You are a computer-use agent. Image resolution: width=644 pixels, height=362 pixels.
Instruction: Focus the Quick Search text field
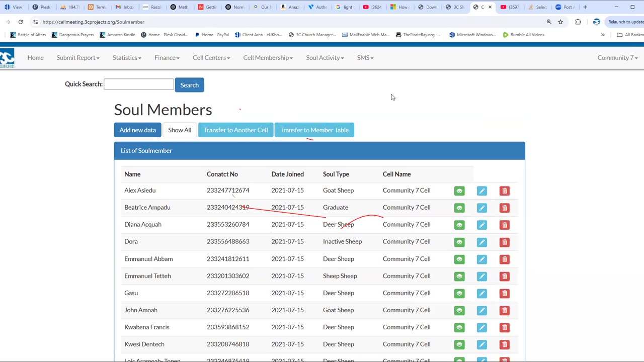[139, 84]
